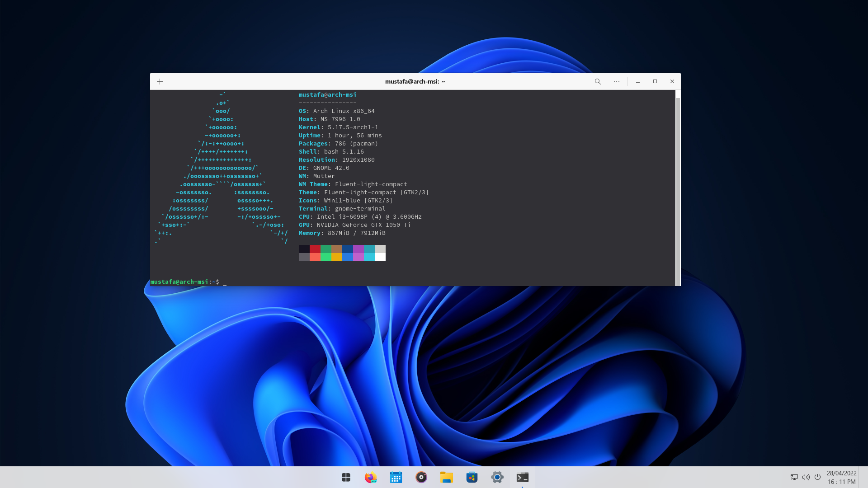868x488 pixels.
Task: Click 'Terminal: gnome-terminal' line
Action: 342,209
